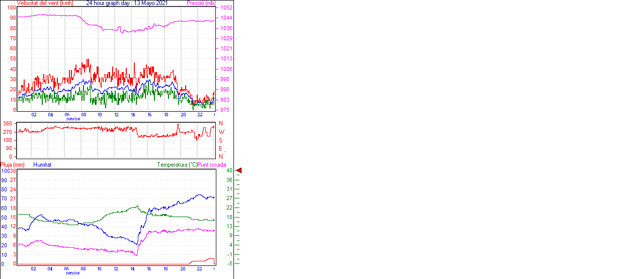The image size is (644, 279).
Task: Click the 360 value on the wind direction axis
Action: pos(8,123)
